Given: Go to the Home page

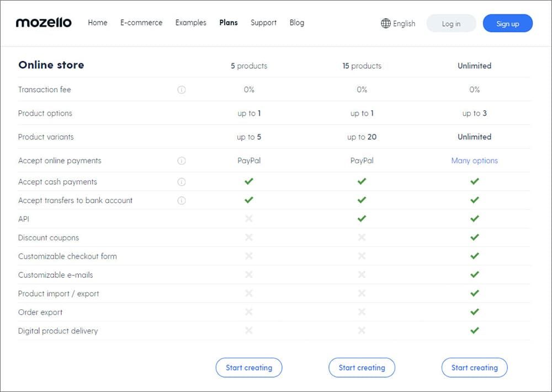Looking at the screenshot, I should coord(98,23).
